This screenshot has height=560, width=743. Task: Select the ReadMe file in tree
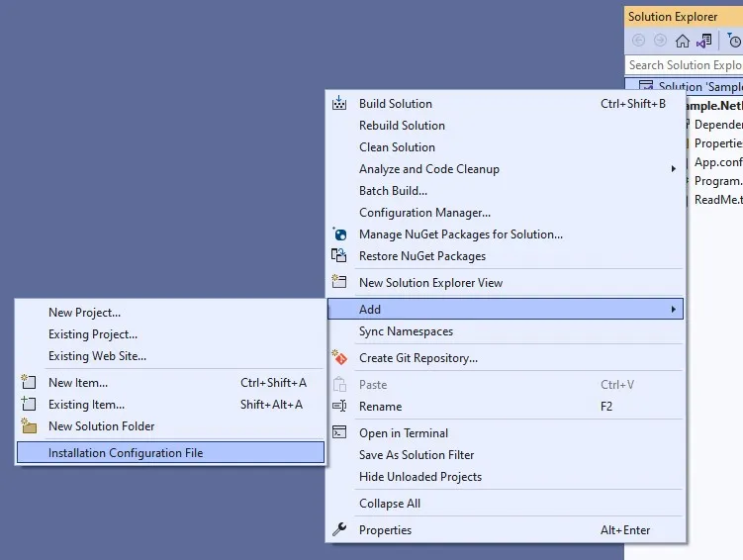click(718, 200)
